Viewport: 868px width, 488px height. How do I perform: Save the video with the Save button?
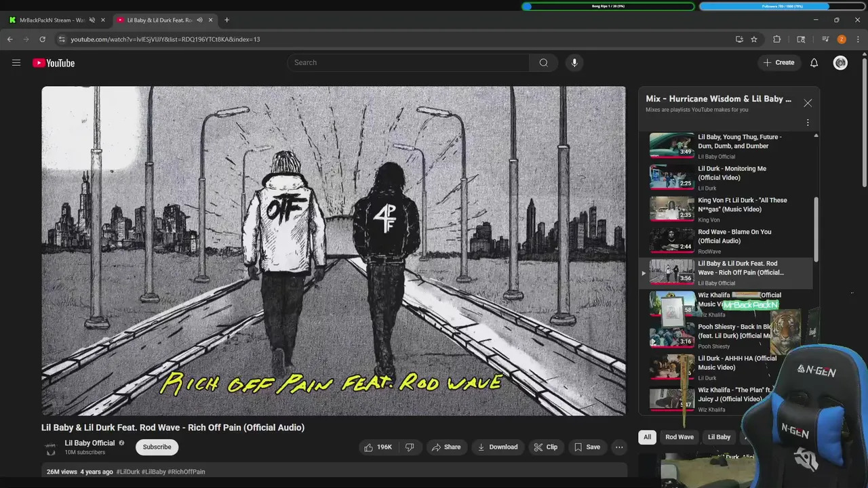[x=587, y=447]
